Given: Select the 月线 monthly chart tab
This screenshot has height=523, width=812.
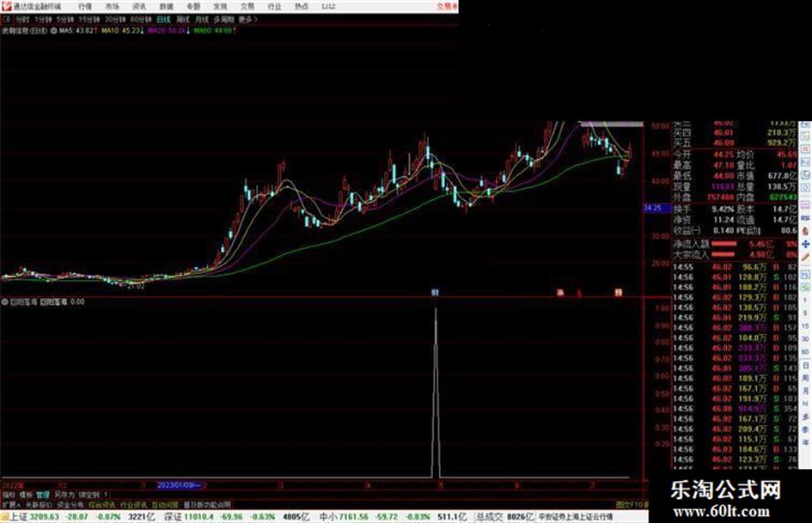Looking at the screenshot, I should (201, 19).
